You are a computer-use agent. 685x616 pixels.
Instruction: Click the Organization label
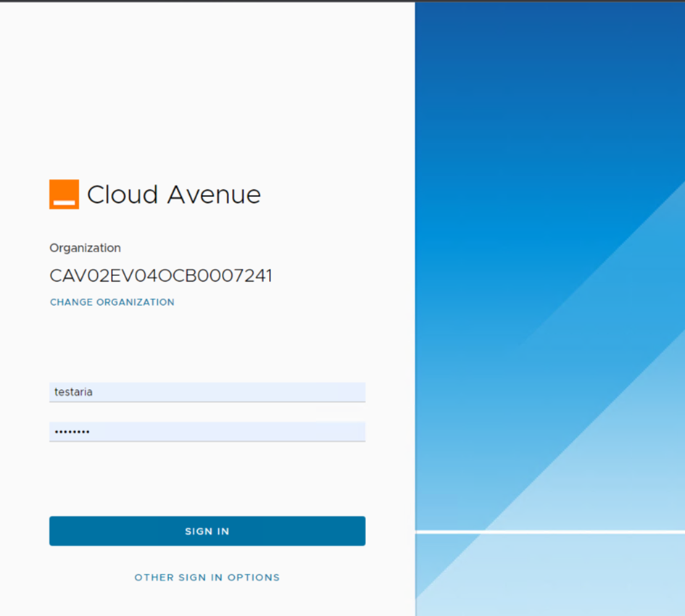[85, 248]
